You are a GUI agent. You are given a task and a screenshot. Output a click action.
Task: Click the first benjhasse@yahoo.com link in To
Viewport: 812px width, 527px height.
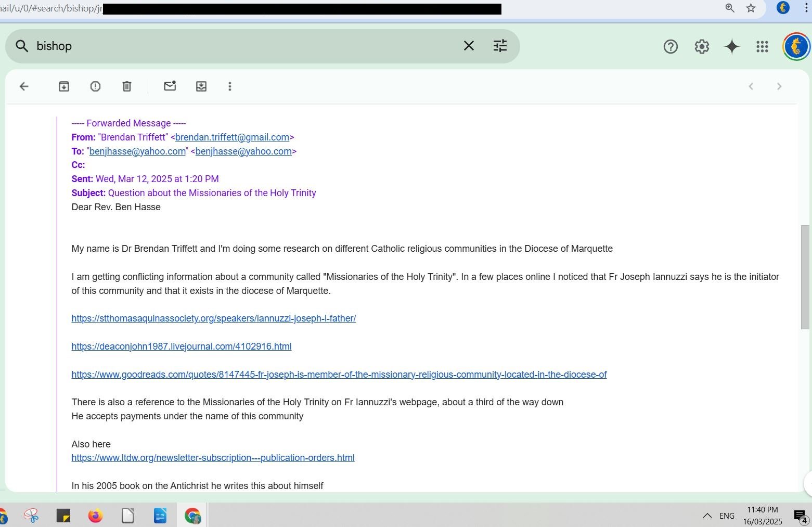click(x=137, y=151)
